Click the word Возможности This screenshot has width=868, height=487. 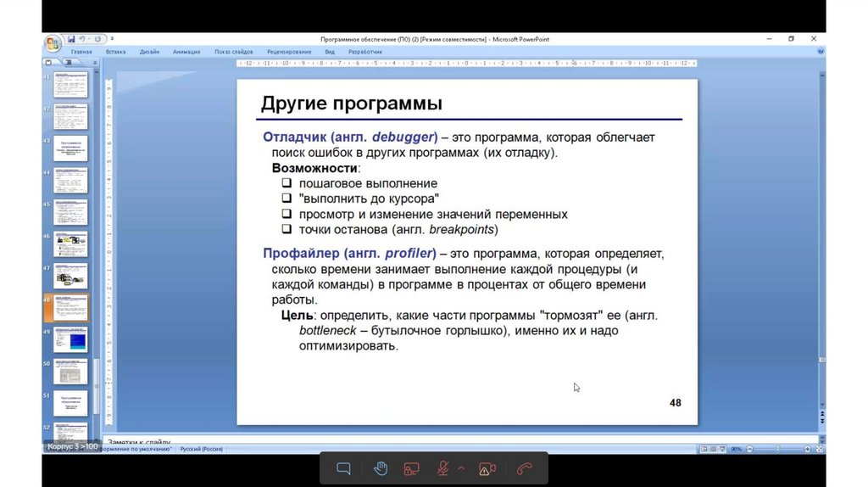coord(314,168)
